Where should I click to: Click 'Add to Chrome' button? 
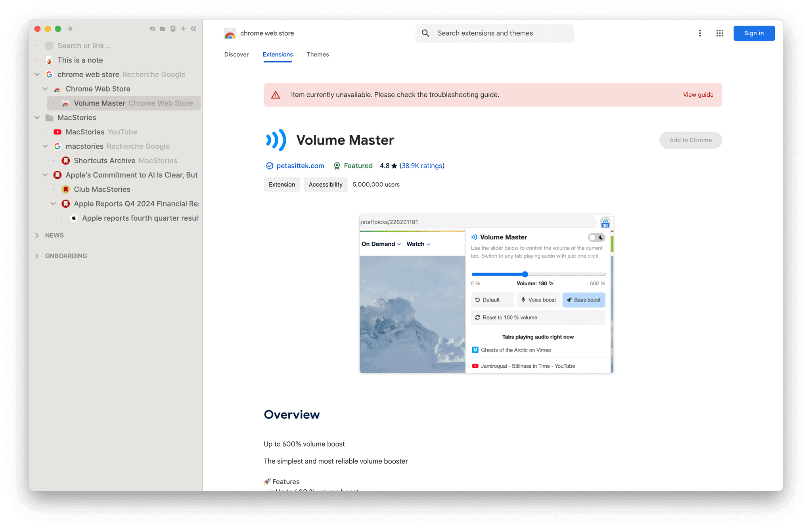690,140
